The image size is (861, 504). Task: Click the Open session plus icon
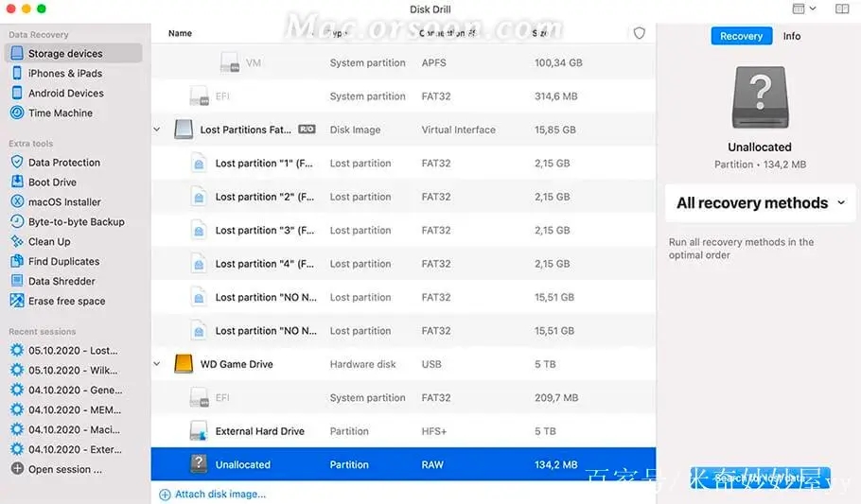(17, 469)
